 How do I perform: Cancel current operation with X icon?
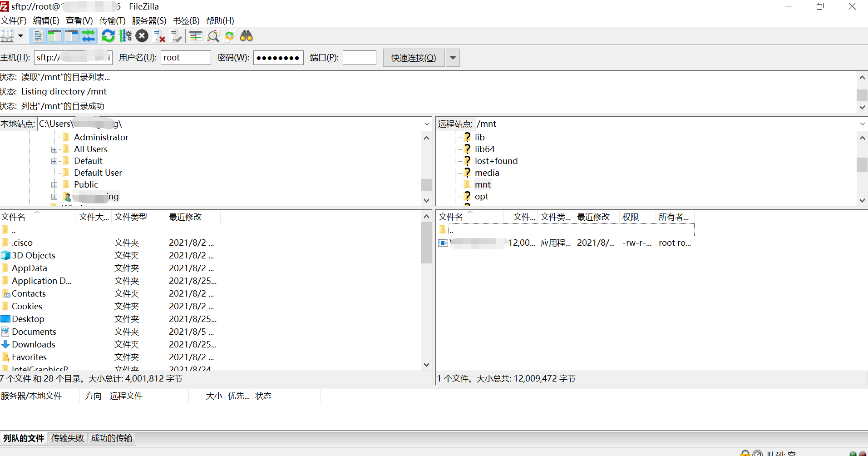(142, 36)
